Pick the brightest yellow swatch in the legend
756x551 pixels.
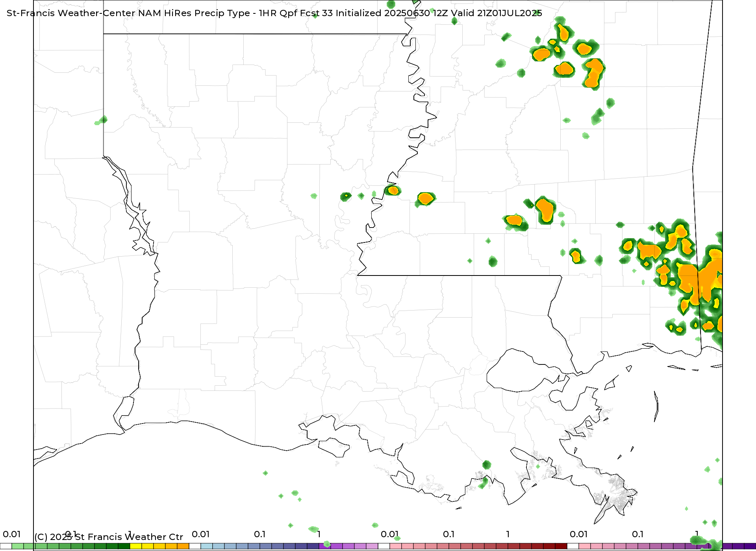click(x=136, y=546)
